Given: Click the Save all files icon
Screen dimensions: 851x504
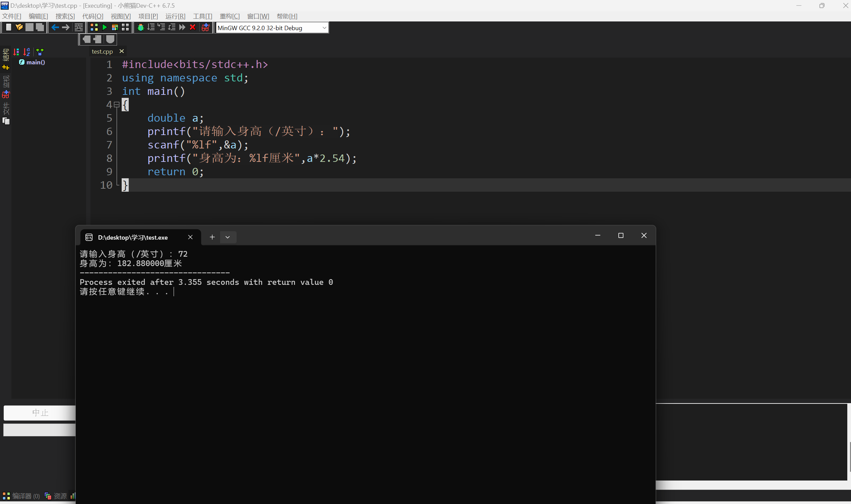Looking at the screenshot, I should point(40,27).
